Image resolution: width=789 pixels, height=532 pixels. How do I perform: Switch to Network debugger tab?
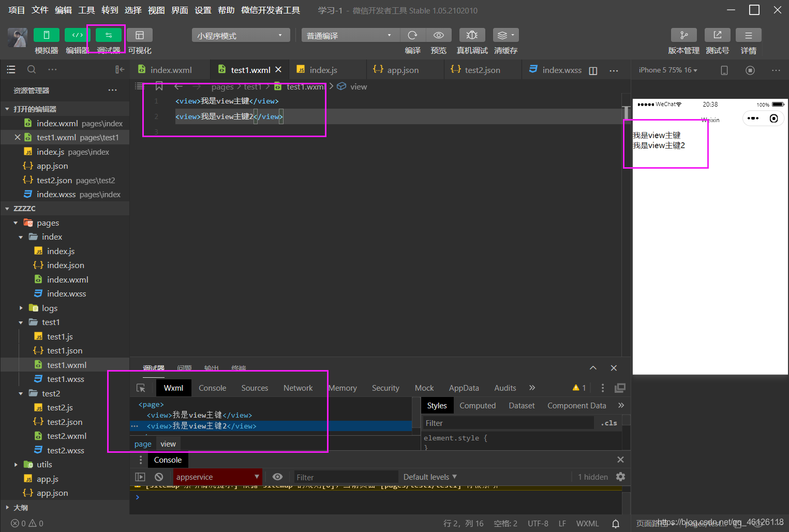(298, 388)
